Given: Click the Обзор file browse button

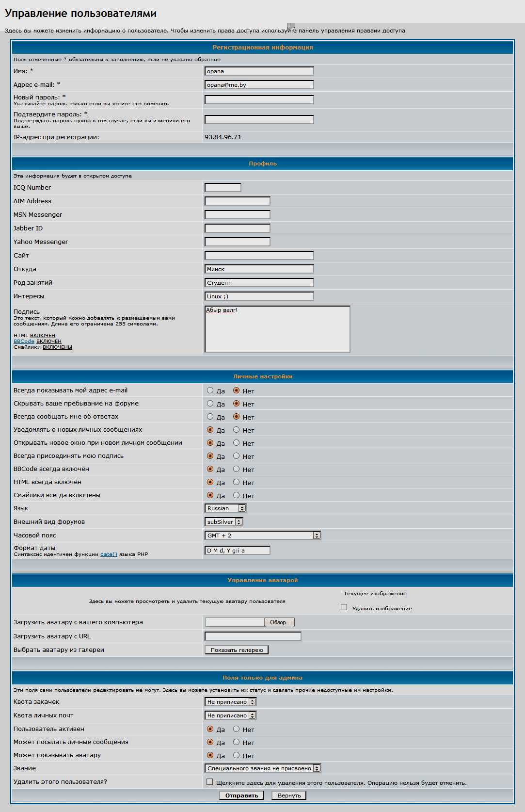Looking at the screenshot, I should pyautogui.click(x=279, y=622).
